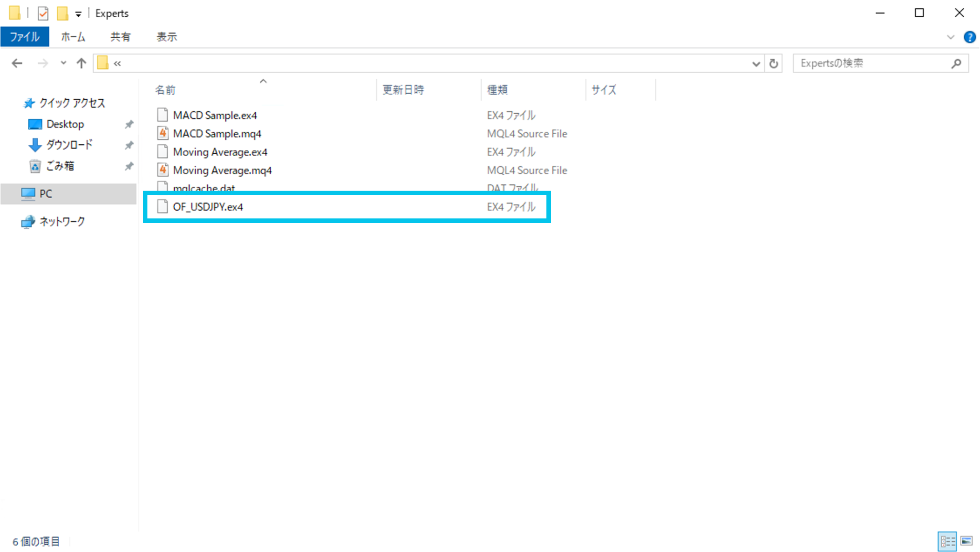Open the address bar history dropdown
The image size is (980, 552).
(x=756, y=63)
